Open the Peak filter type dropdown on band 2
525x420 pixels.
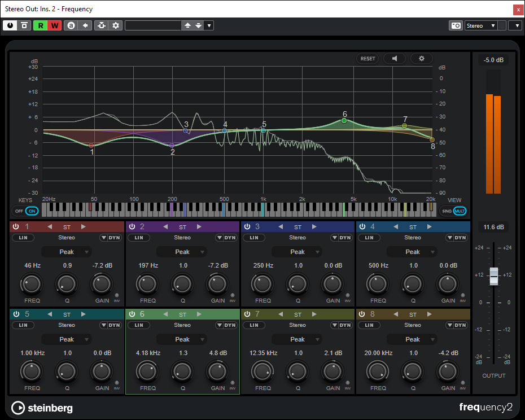[x=182, y=252]
